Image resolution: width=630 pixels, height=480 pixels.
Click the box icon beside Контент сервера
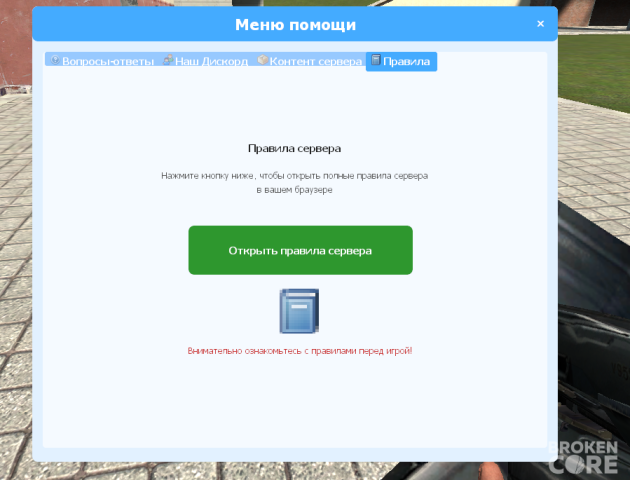pyautogui.click(x=263, y=60)
